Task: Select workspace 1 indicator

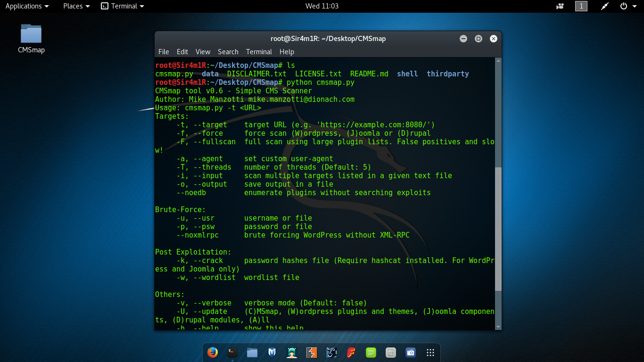Action: click(581, 6)
